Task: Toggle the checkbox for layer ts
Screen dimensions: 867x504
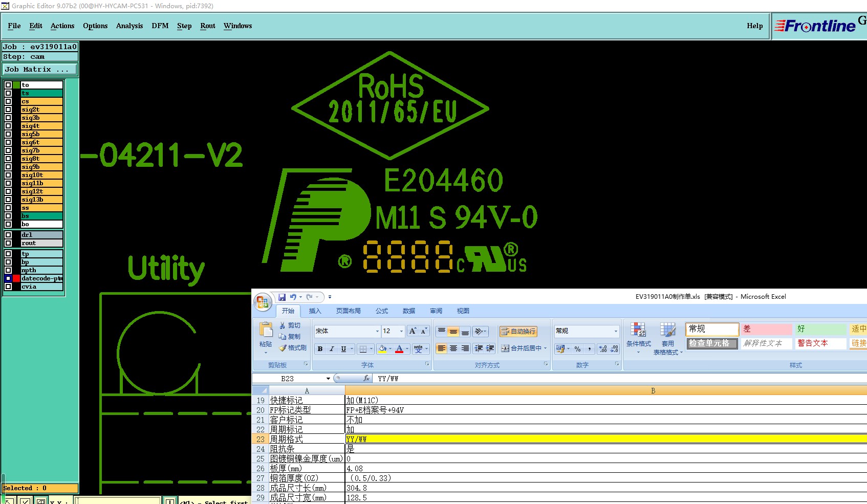Action: click(x=8, y=93)
